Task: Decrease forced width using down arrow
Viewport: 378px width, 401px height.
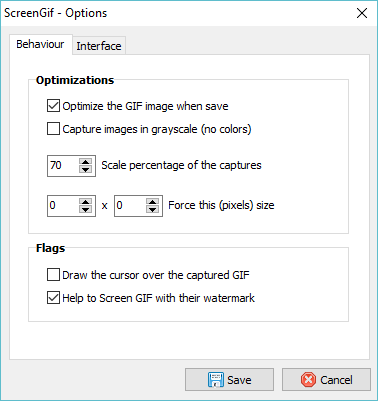Action: point(86,209)
